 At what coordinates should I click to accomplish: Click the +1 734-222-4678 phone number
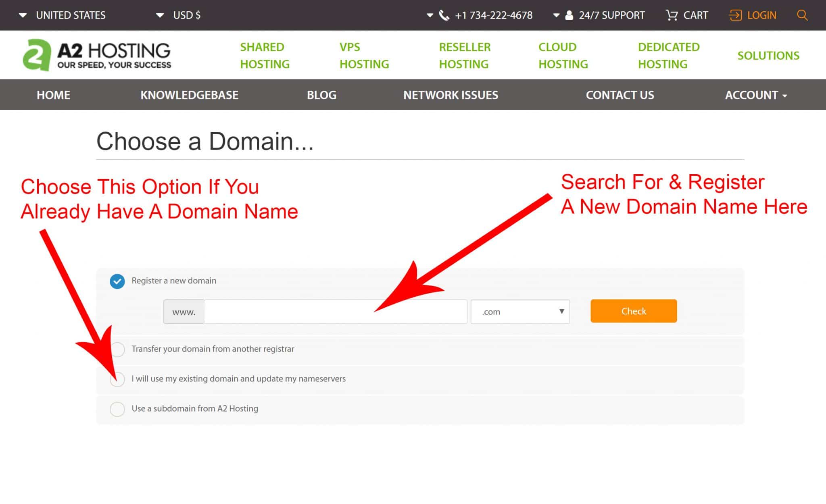click(x=494, y=15)
